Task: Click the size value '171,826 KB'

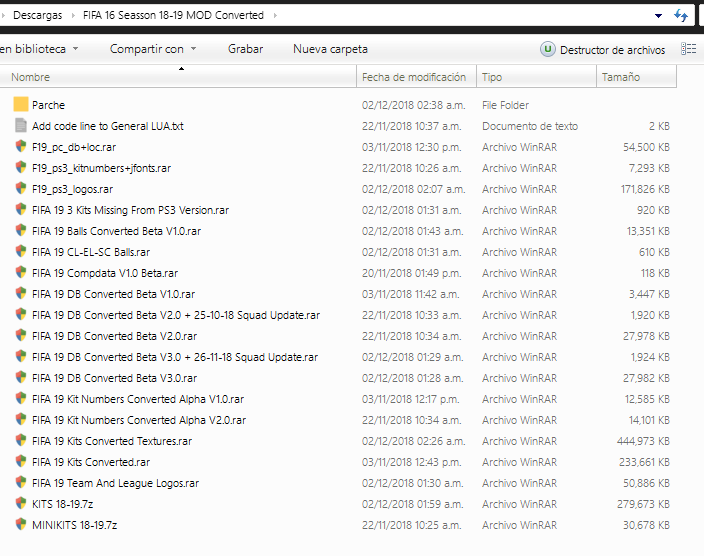Action: [x=645, y=189]
